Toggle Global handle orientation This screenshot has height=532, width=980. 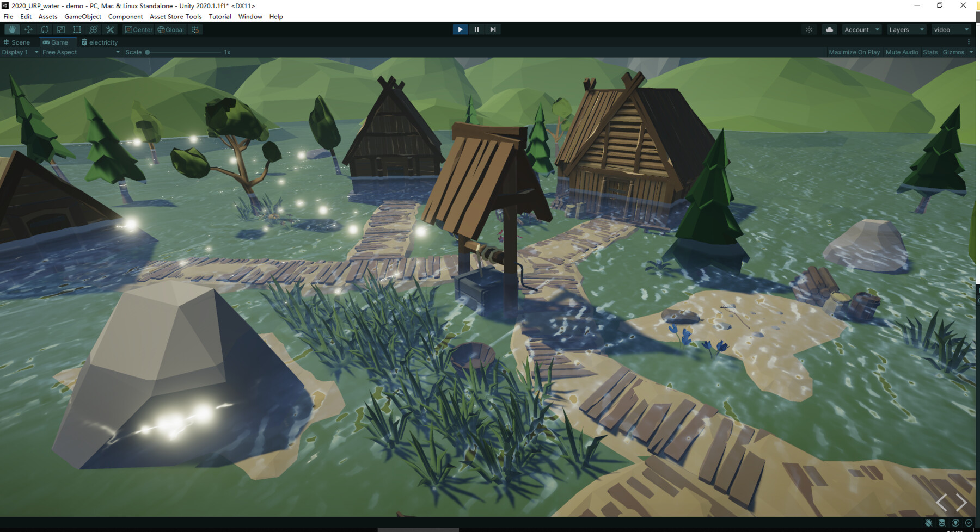click(x=170, y=29)
